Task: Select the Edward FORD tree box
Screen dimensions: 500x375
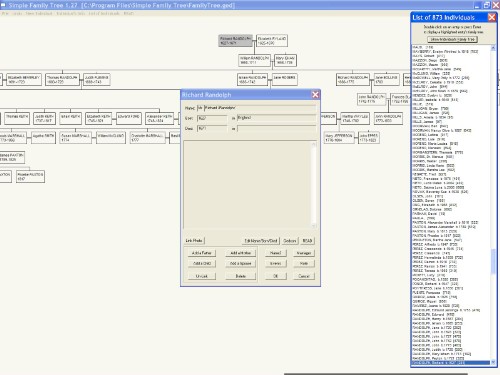Action: tap(129, 118)
